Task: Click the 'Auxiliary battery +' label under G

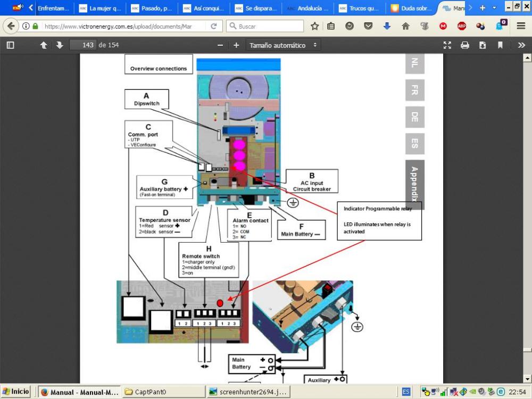Action: (x=163, y=189)
